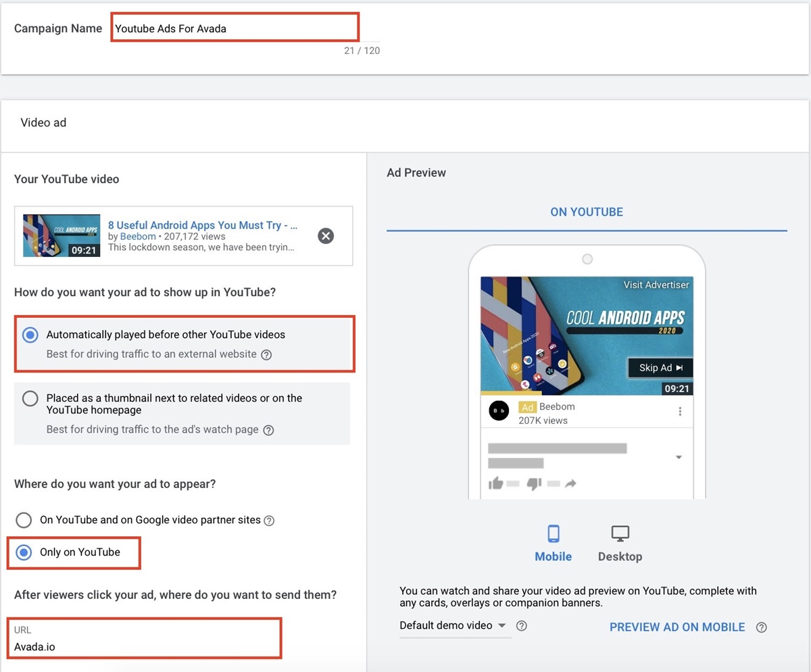Click help icon next to Preview Ad on Mobile
Viewport: 811px width, 672px height.
[762, 627]
